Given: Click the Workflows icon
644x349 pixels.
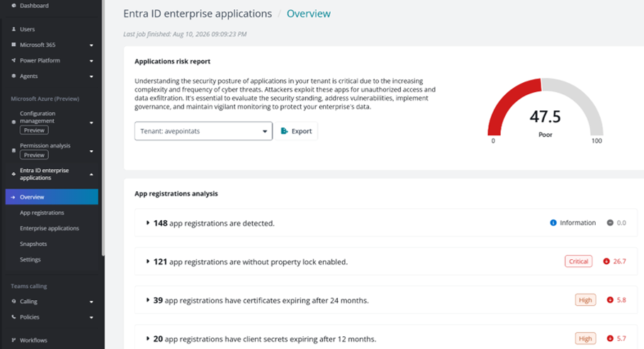Looking at the screenshot, I should tap(13, 340).
